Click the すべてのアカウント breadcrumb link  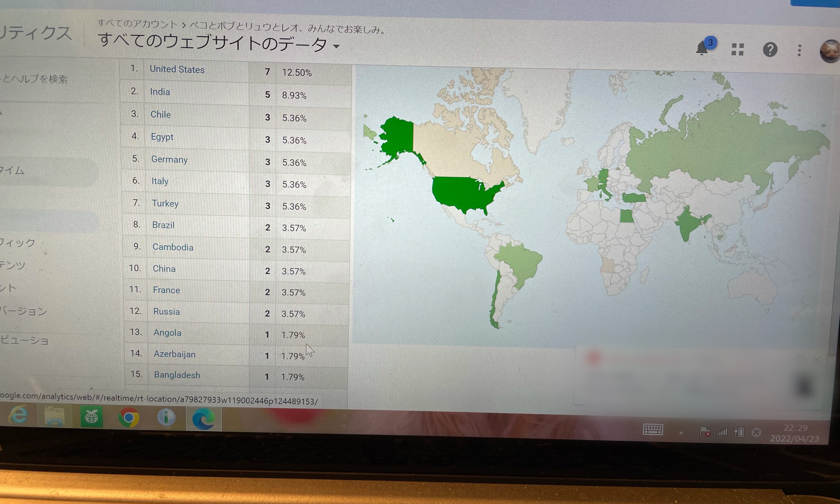coord(137,24)
